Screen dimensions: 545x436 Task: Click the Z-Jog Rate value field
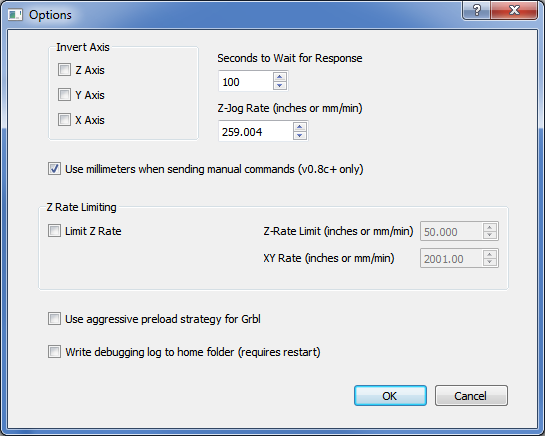[x=255, y=131]
